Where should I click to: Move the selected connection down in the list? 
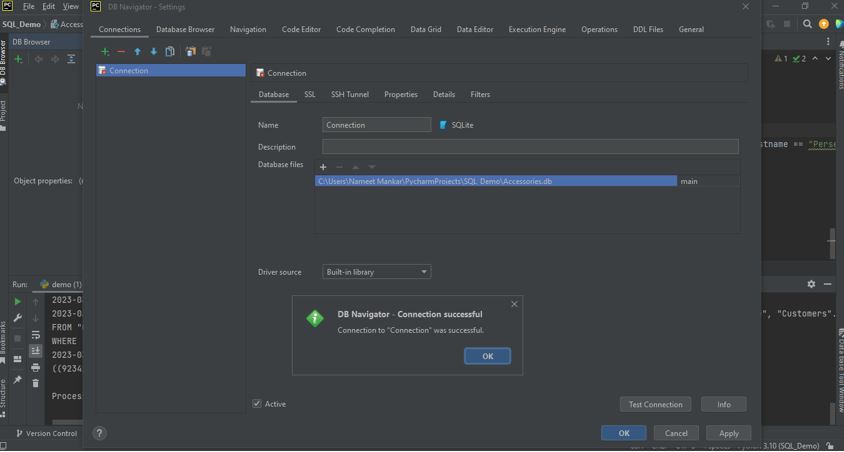[x=153, y=51]
